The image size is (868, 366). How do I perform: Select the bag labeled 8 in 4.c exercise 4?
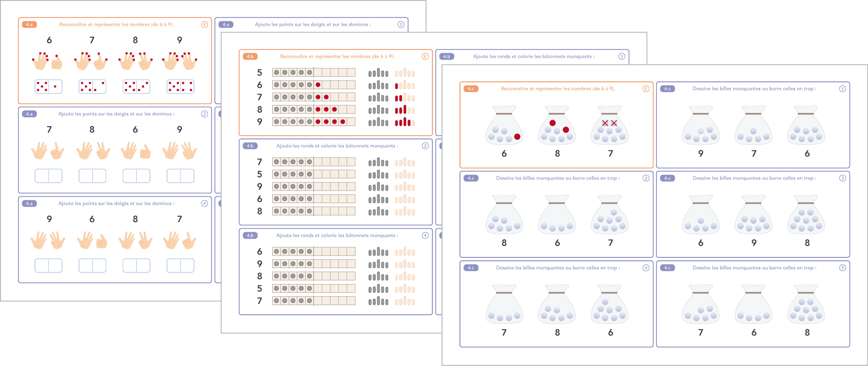(x=557, y=304)
